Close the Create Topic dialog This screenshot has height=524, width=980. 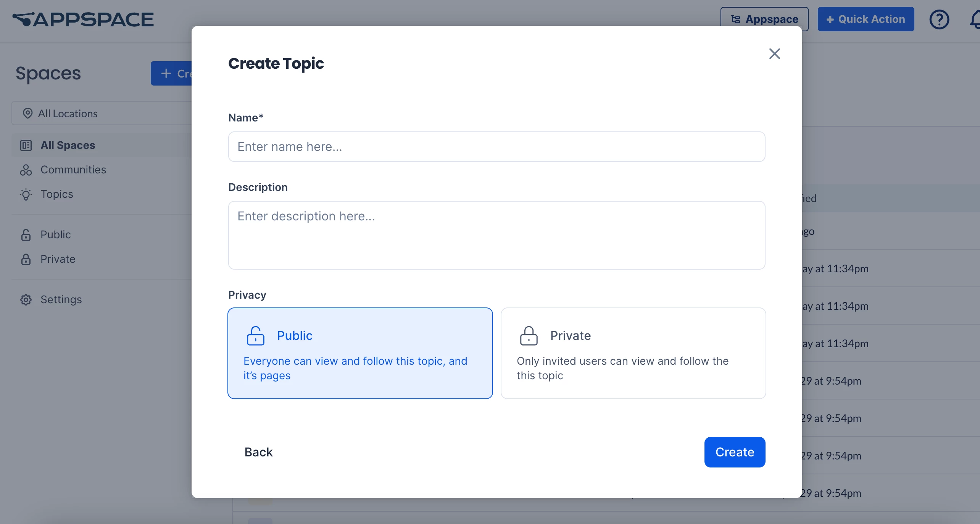click(774, 54)
